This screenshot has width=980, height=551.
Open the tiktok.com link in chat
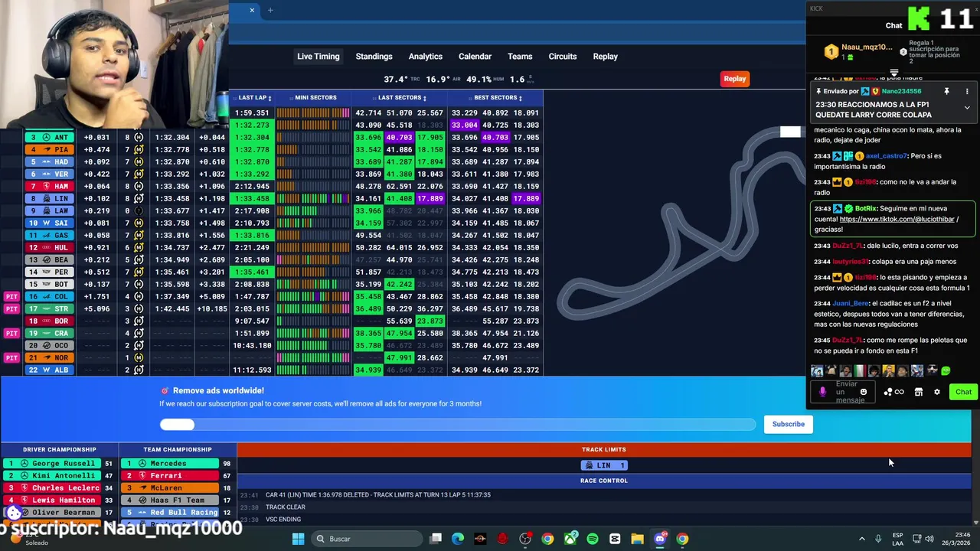pyautogui.click(x=897, y=219)
